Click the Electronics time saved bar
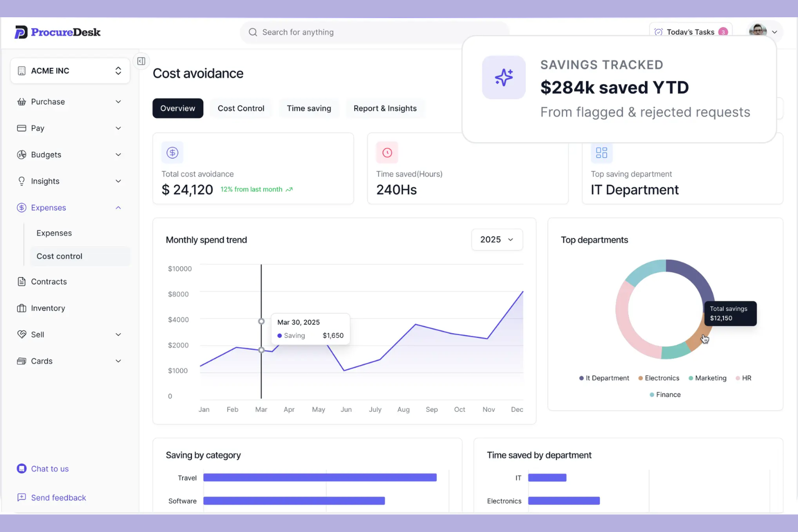Viewport: 798px width, 532px height. pyautogui.click(x=564, y=501)
